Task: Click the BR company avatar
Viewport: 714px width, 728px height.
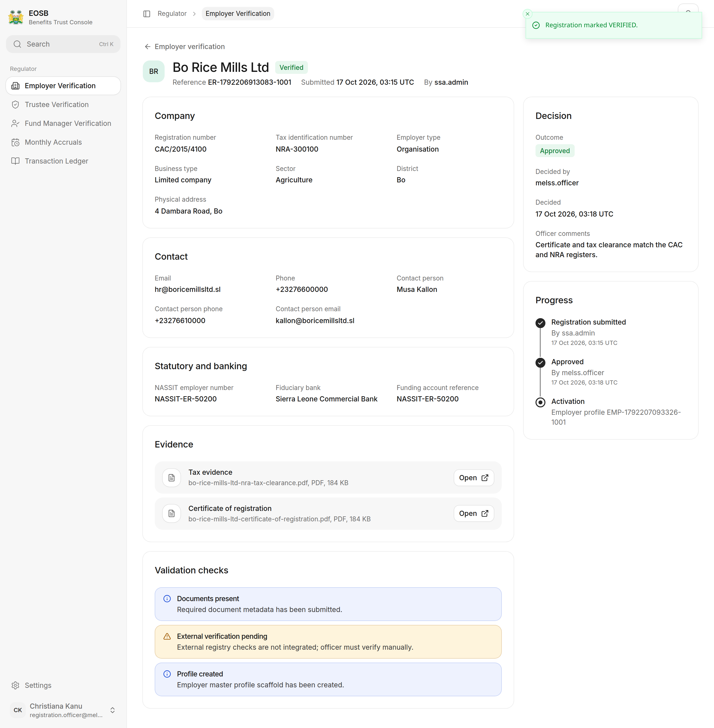Action: pyautogui.click(x=153, y=71)
